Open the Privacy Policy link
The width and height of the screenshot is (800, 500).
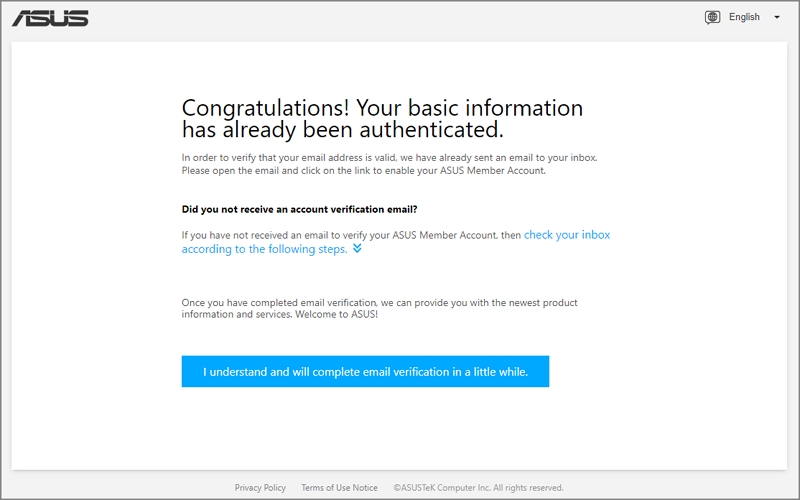pyautogui.click(x=260, y=488)
